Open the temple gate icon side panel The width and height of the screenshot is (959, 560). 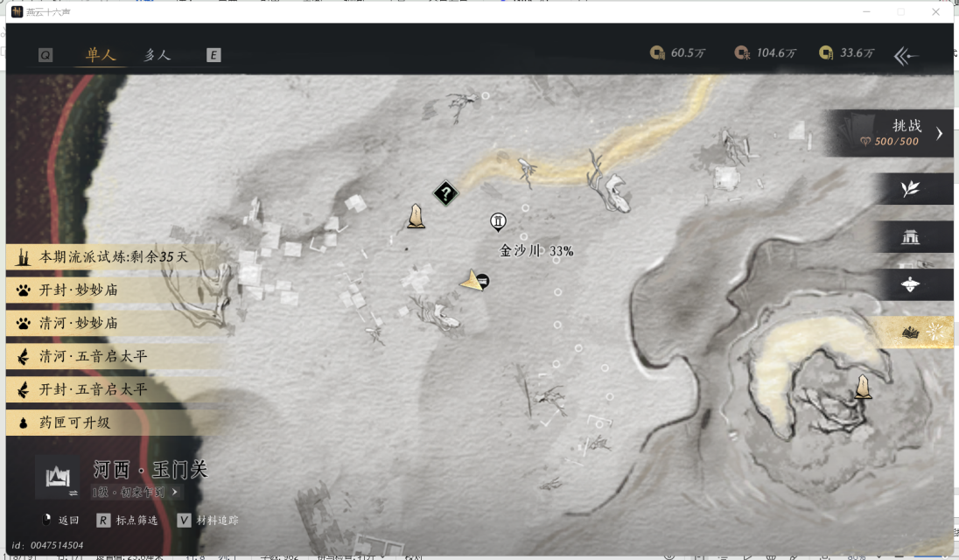pyautogui.click(x=911, y=237)
